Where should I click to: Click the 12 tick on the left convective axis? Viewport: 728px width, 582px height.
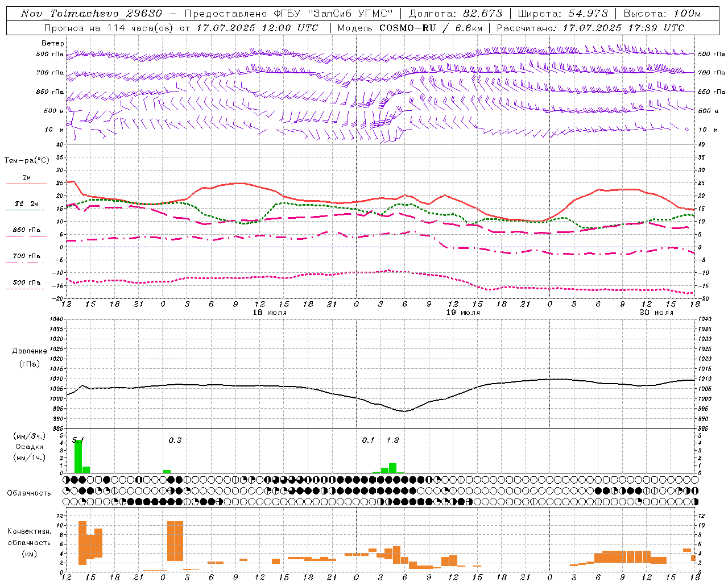click(x=60, y=516)
